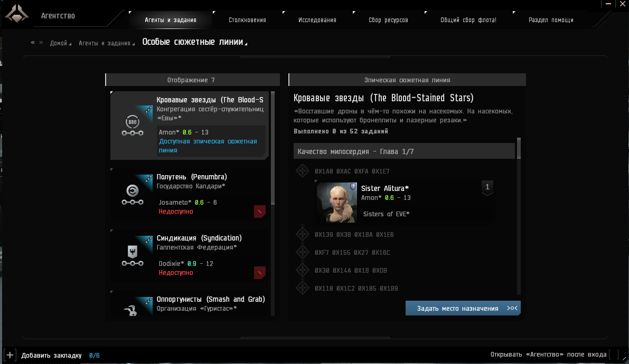Minimize the Agency window
This screenshot has width=629, height=364.
pyautogui.click(x=608, y=4)
